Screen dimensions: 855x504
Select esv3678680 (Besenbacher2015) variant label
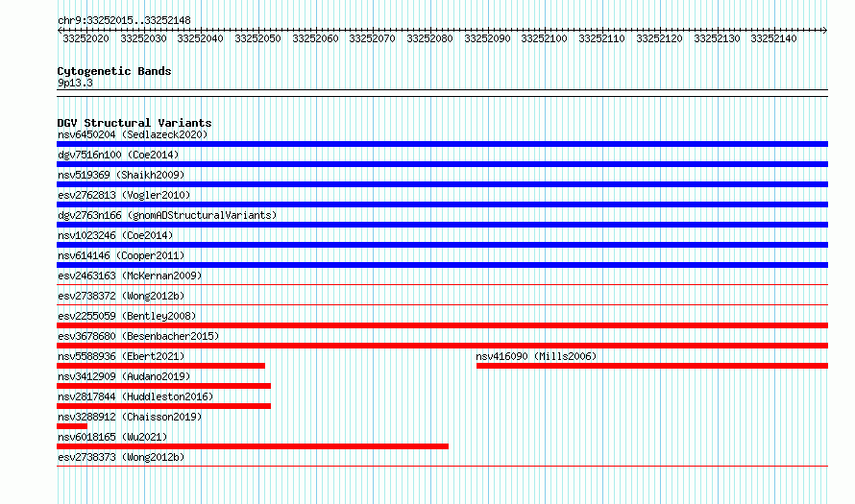click(x=138, y=336)
